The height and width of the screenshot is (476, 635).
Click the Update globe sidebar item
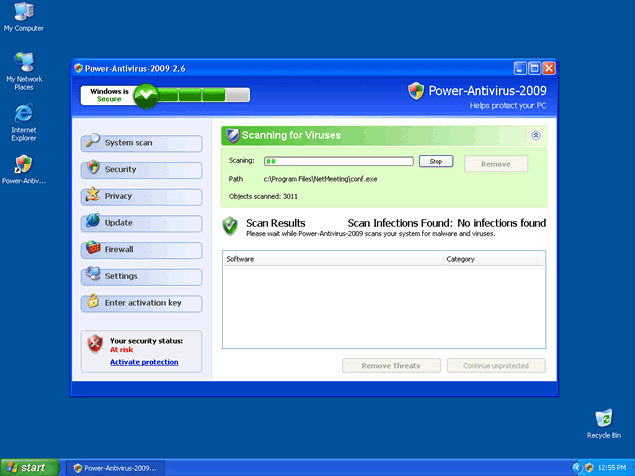click(139, 222)
